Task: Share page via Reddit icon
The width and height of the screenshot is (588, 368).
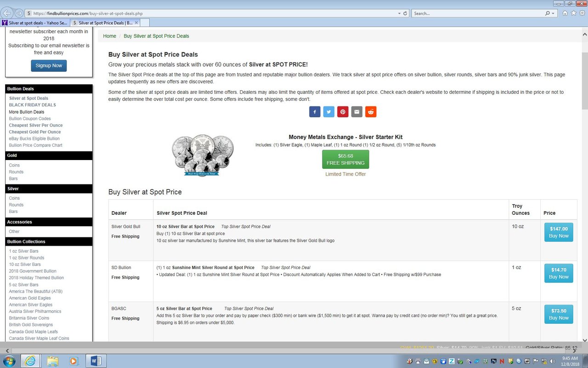Action: [371, 112]
